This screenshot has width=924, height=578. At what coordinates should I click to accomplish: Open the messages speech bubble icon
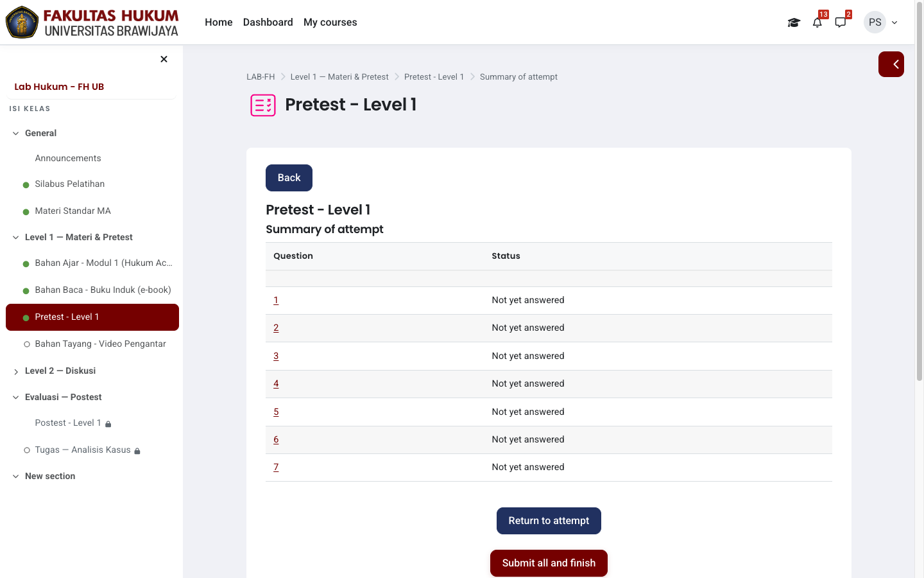pos(841,22)
